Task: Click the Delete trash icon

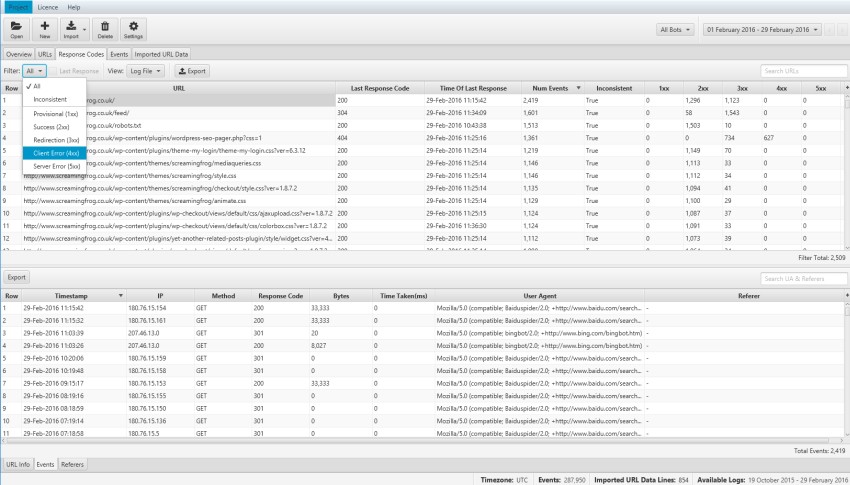Action: point(105,29)
